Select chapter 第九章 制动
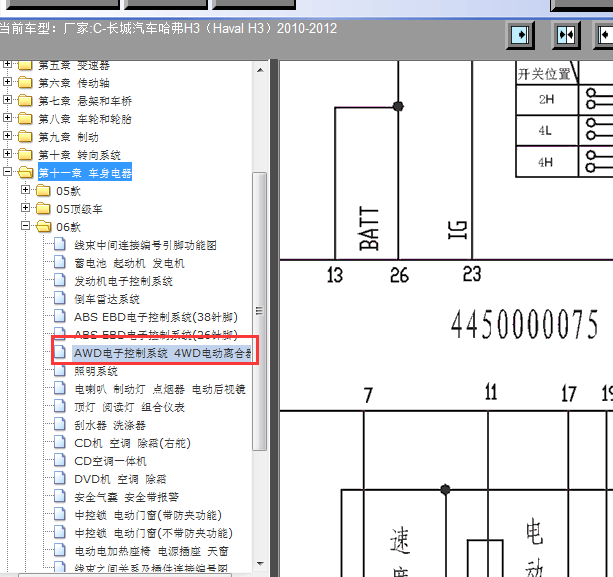The width and height of the screenshot is (613, 577). pos(68,137)
